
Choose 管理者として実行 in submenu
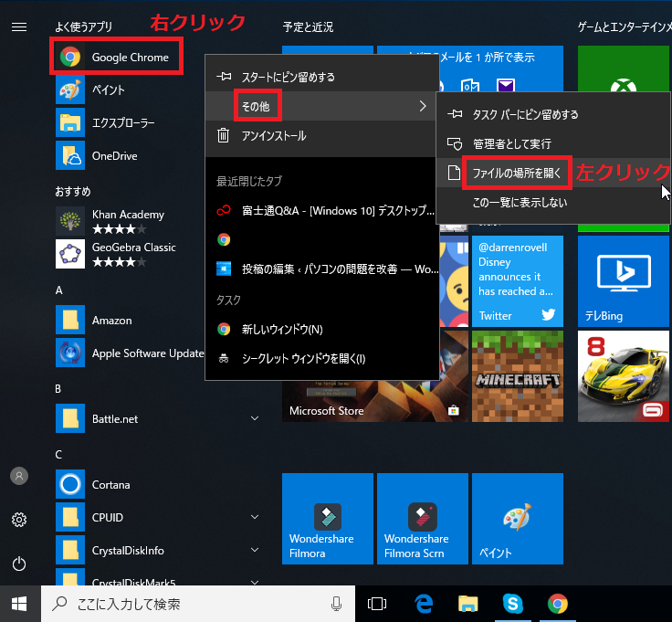(553, 143)
